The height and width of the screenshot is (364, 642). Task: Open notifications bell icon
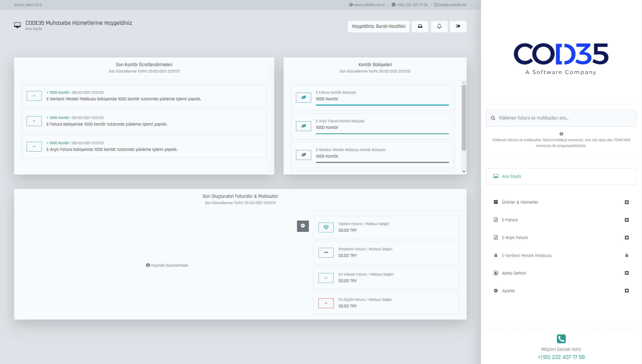(x=439, y=26)
